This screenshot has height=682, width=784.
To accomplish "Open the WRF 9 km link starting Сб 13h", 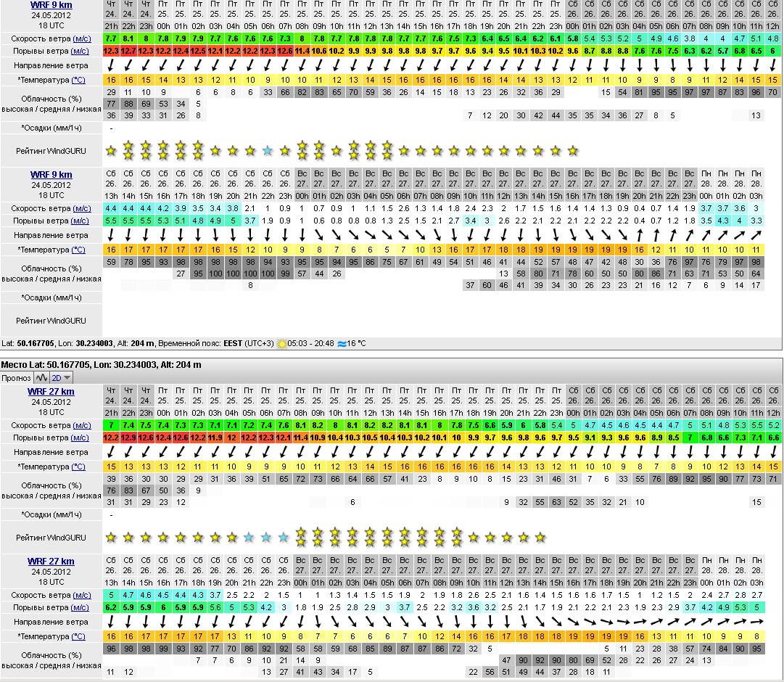I will (51, 175).
